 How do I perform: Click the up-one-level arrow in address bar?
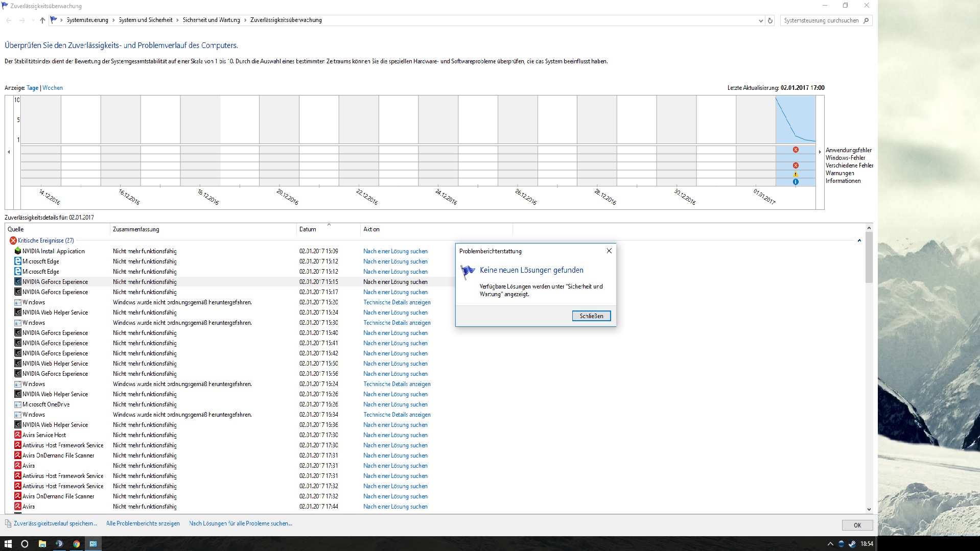pyautogui.click(x=42, y=20)
